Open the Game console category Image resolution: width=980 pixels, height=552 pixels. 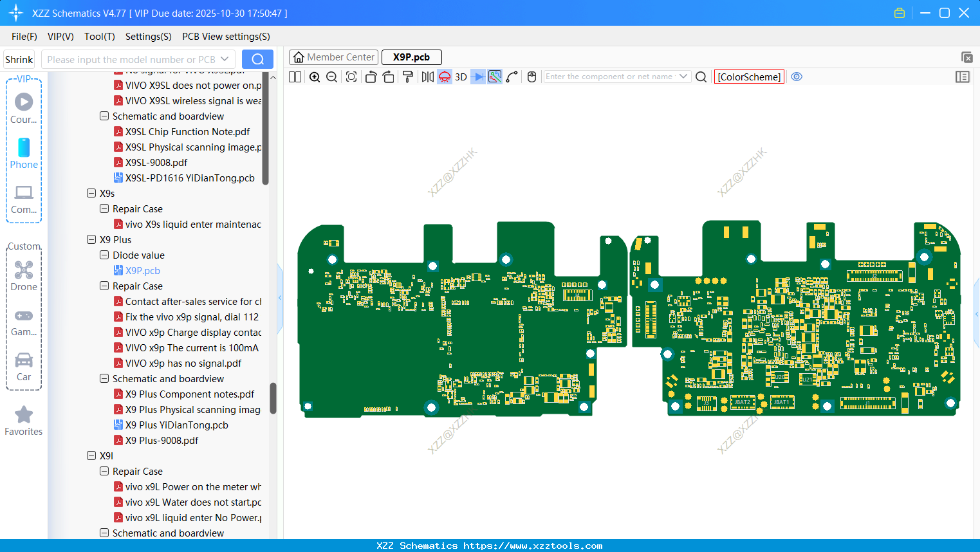(24, 322)
